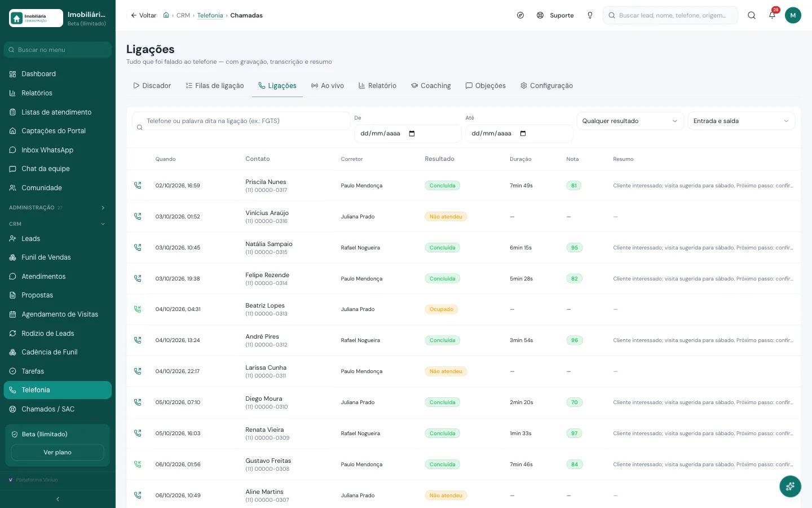
Task: Expand the Administração sidebar section
Action: tap(58, 208)
